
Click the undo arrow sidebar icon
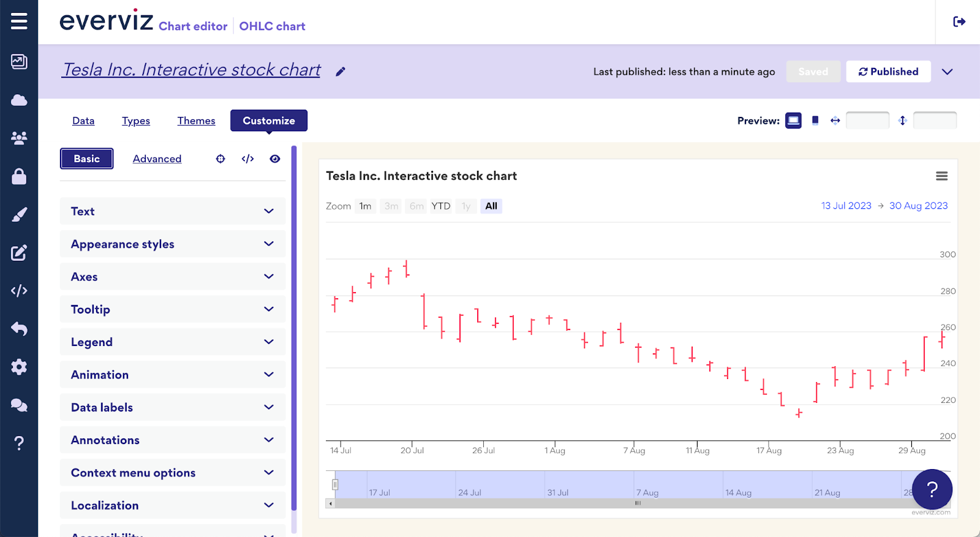point(19,329)
